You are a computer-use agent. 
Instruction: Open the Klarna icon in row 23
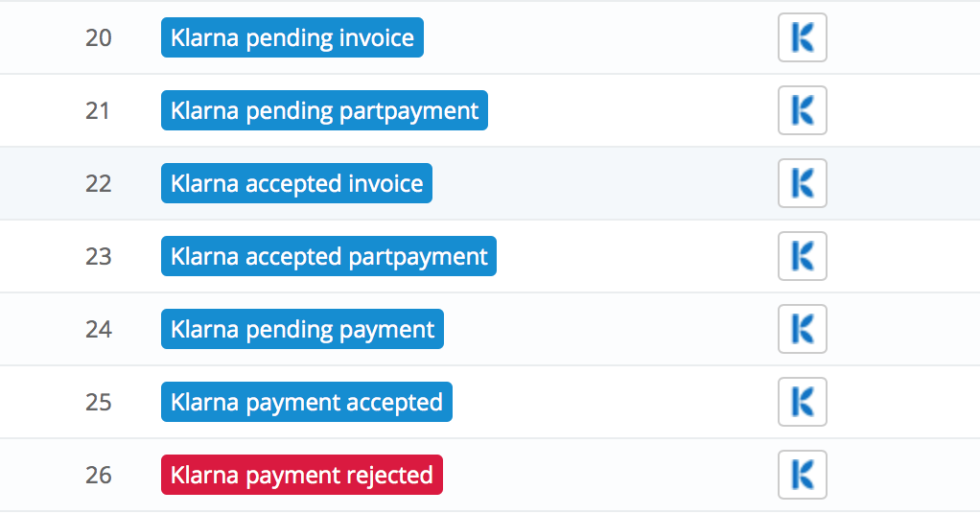[x=803, y=256]
